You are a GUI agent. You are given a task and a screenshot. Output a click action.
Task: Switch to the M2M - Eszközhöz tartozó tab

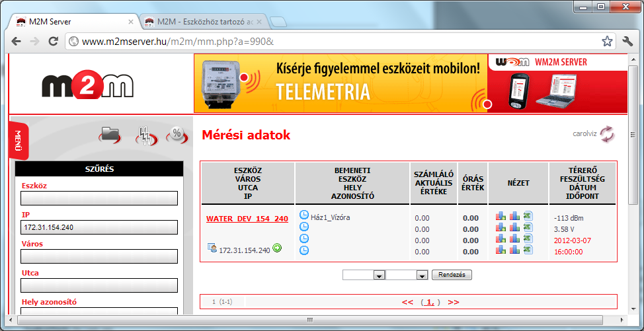(x=206, y=22)
